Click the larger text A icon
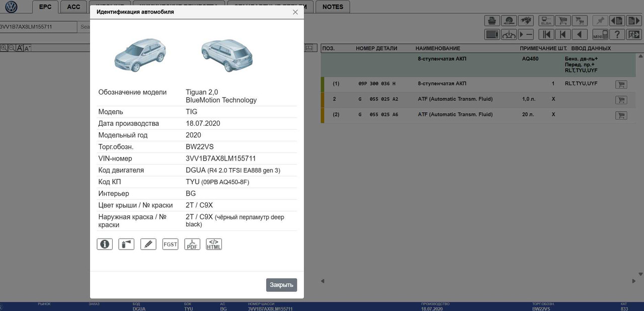This screenshot has height=311, width=644. pyautogui.click(x=20, y=48)
